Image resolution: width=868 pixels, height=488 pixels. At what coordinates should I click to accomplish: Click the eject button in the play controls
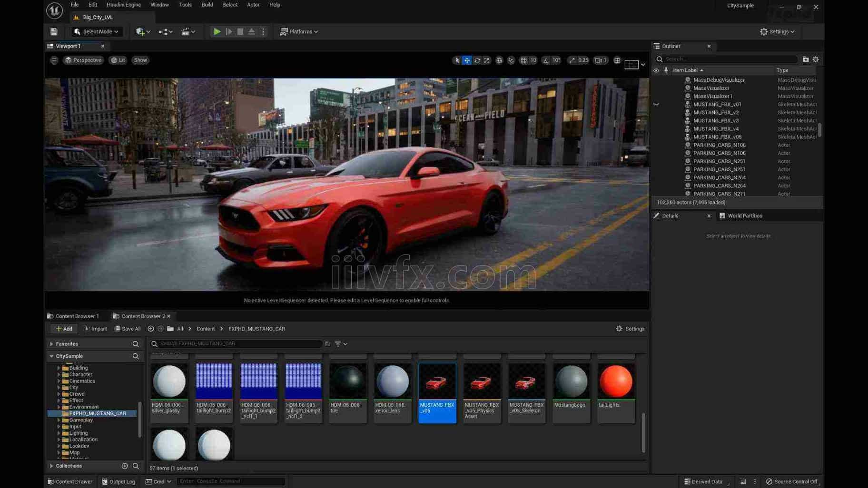click(x=252, y=32)
